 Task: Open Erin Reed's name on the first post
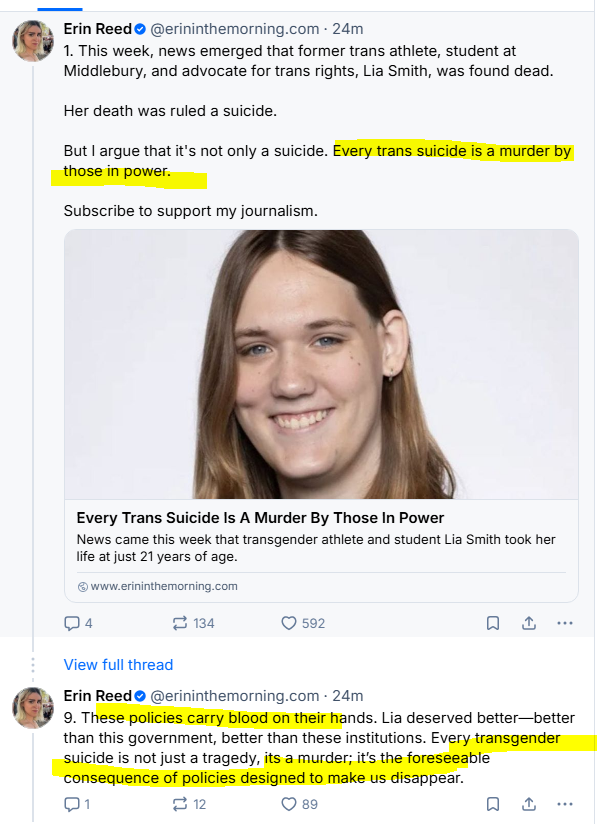(97, 29)
